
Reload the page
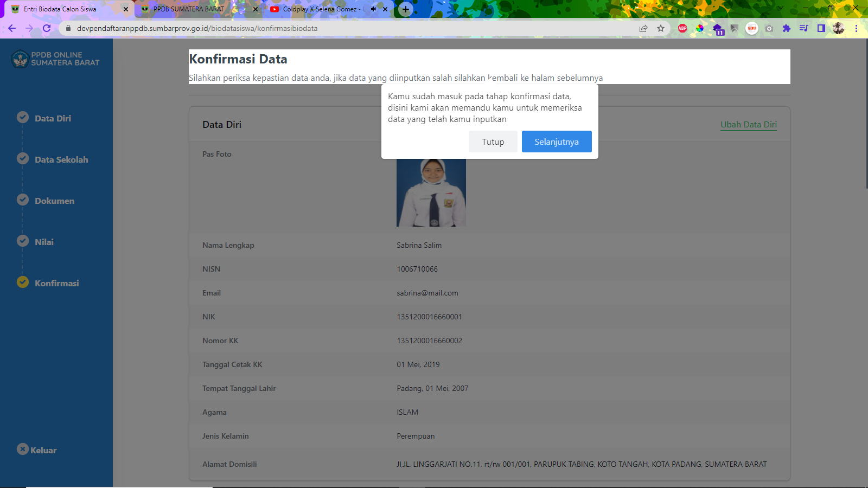47,28
